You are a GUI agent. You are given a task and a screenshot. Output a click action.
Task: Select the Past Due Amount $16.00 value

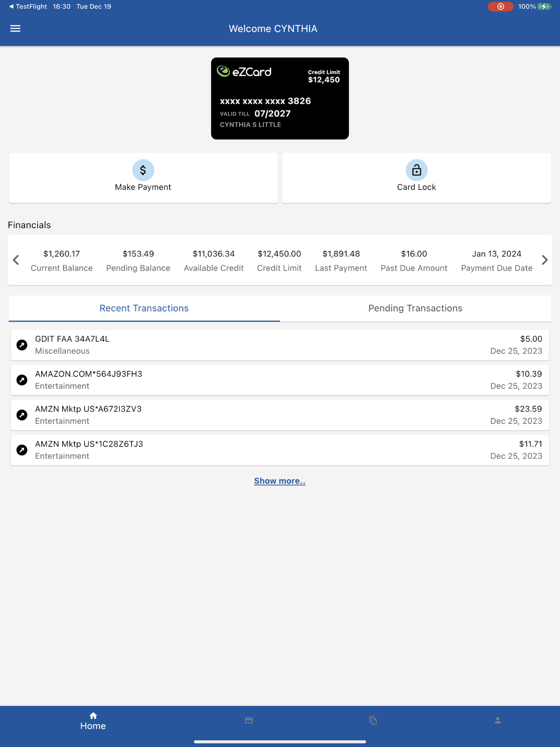(x=414, y=254)
